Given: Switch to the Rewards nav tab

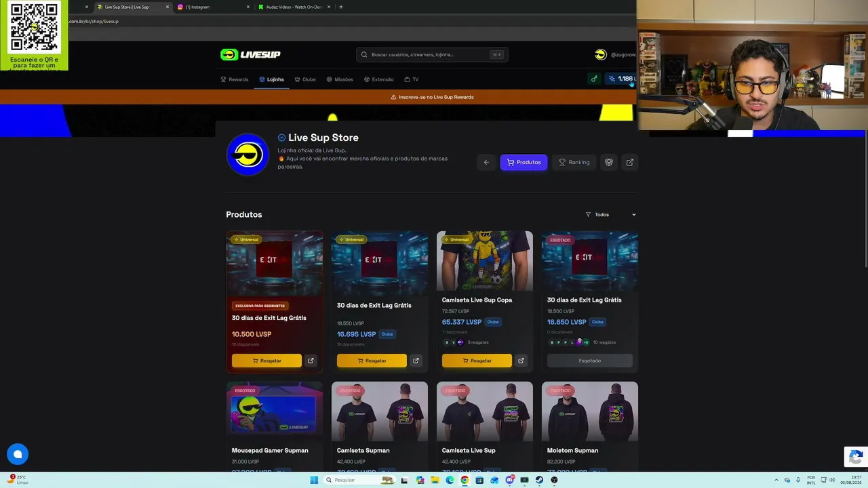Looking at the screenshot, I should [235, 79].
